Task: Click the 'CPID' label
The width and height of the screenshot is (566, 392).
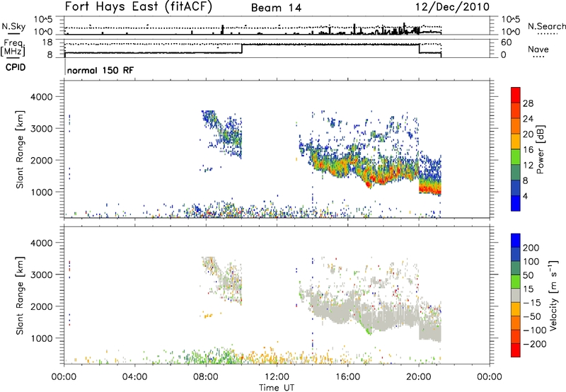Action: tap(16, 67)
